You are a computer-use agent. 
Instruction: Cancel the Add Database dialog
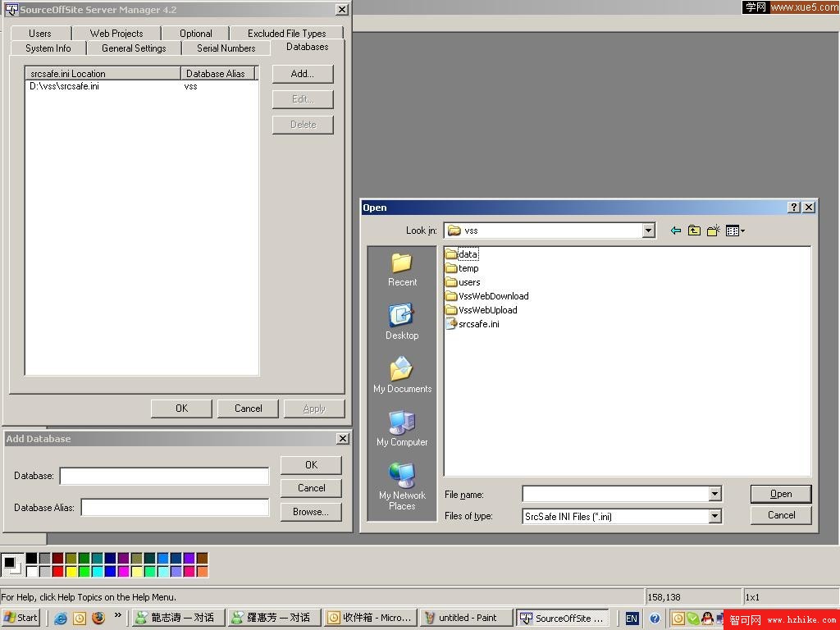click(x=311, y=488)
